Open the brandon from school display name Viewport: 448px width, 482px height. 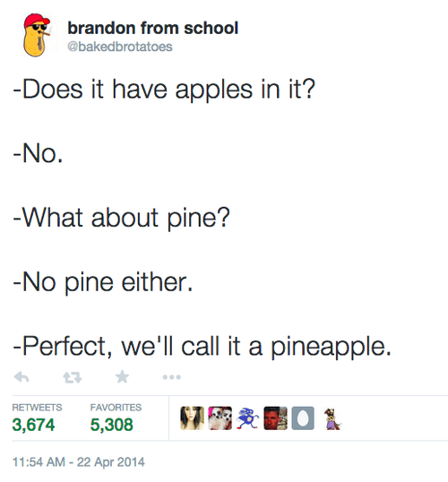[153, 28]
